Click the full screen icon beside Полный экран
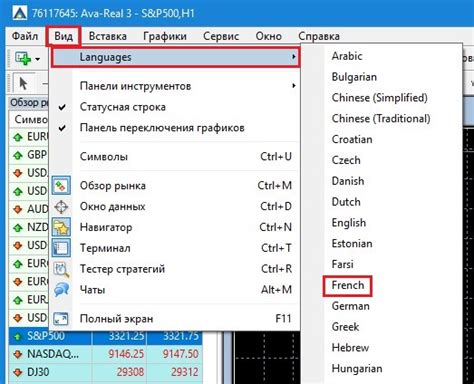The width and height of the screenshot is (474, 384). pyautogui.click(x=61, y=319)
